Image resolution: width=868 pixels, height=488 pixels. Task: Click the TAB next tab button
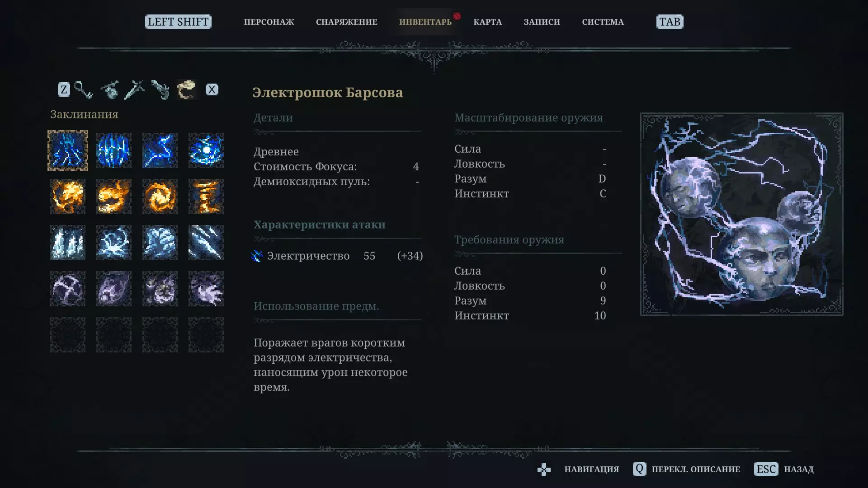(x=670, y=22)
